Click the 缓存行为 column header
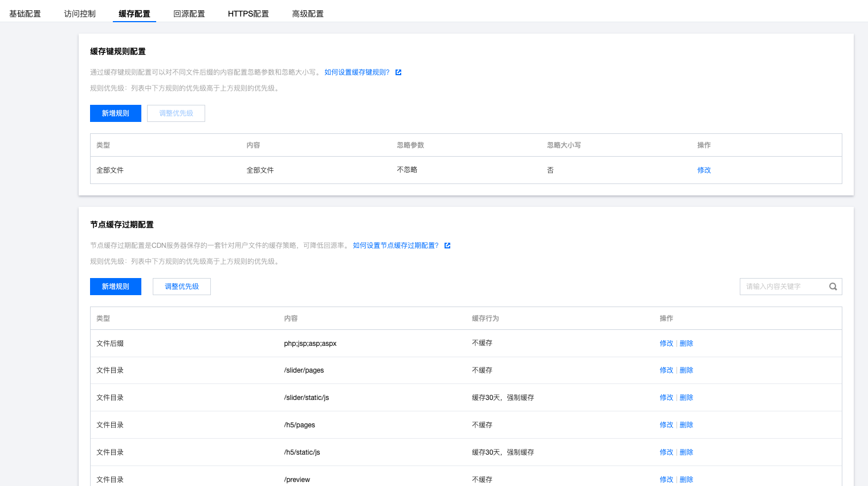 [x=485, y=318]
